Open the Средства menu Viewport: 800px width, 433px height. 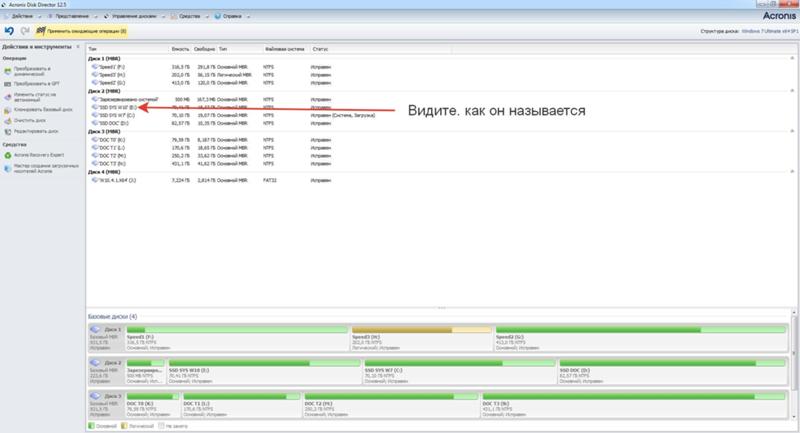point(189,16)
